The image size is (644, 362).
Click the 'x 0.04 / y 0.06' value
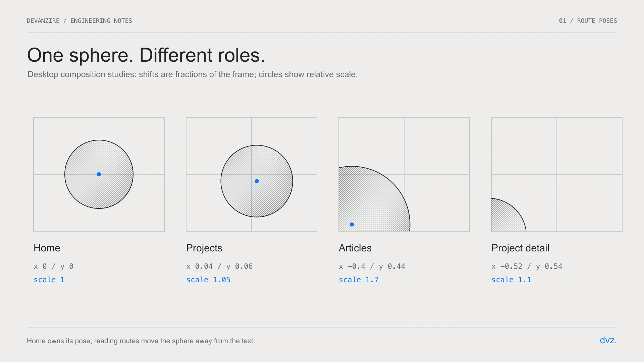click(219, 266)
